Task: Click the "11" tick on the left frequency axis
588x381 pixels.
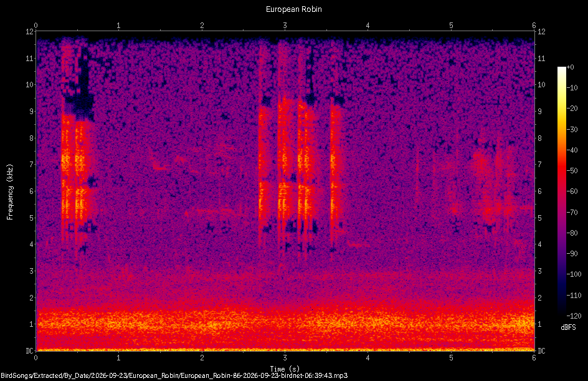Action: coord(29,58)
